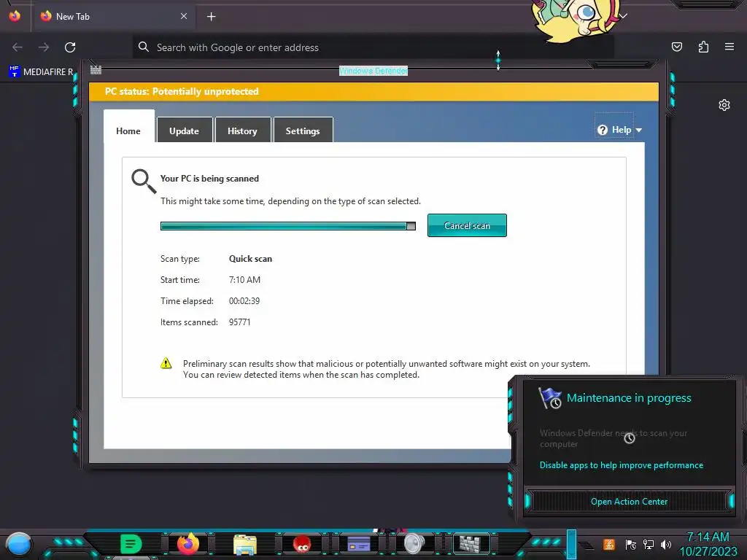
Task: Open Pocket in Firefox toolbar
Action: pyautogui.click(x=676, y=47)
